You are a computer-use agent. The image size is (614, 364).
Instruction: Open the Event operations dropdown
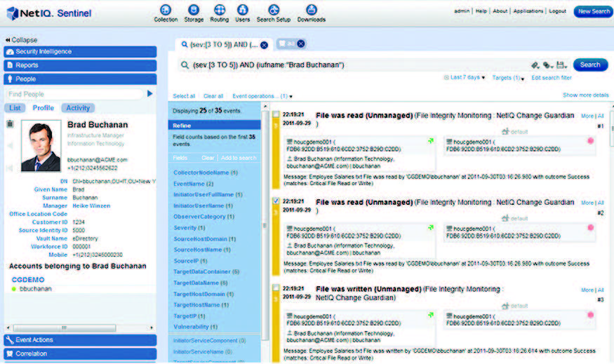pos(262,96)
